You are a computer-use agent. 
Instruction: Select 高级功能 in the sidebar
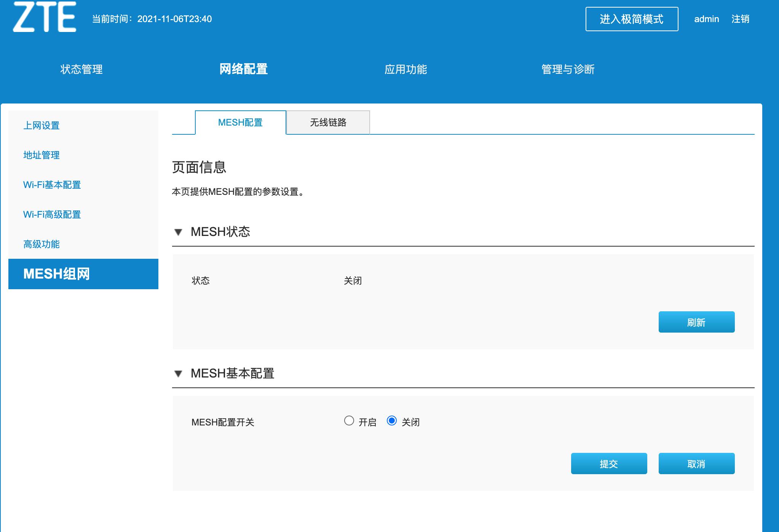(x=42, y=244)
